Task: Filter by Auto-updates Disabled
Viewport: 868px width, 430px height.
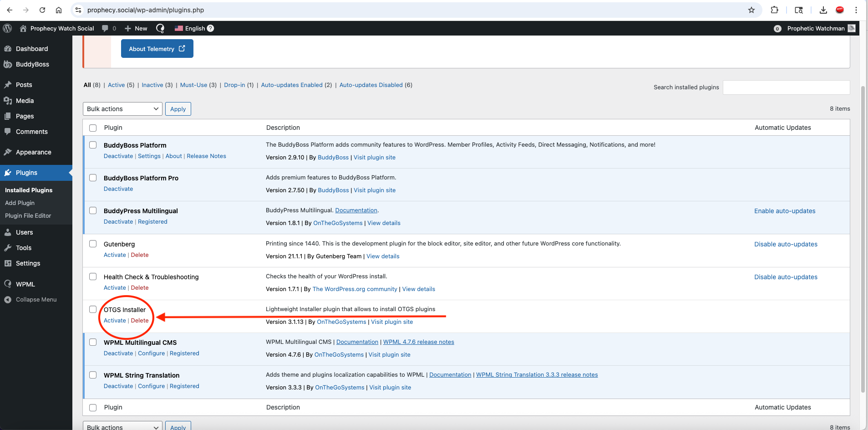Action: click(371, 85)
